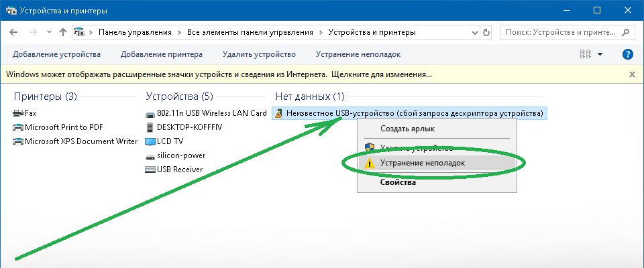Select Microsoft XPS Document Writer icon

pos(18,141)
